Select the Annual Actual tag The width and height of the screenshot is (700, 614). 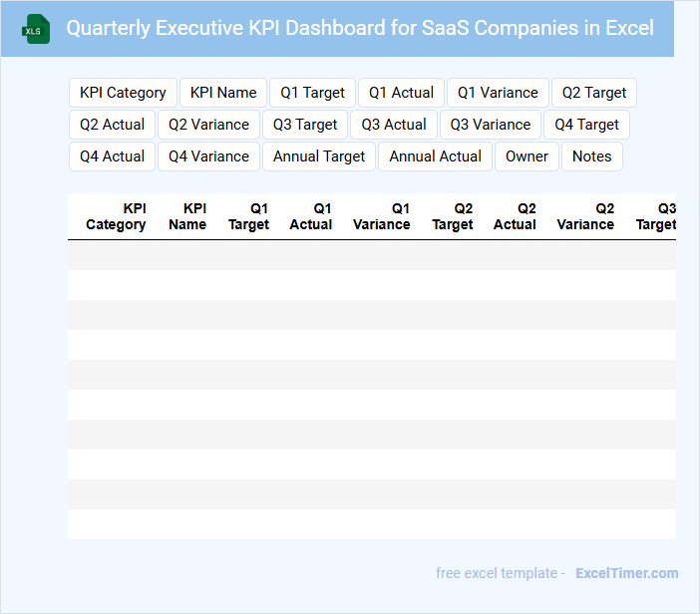435,156
